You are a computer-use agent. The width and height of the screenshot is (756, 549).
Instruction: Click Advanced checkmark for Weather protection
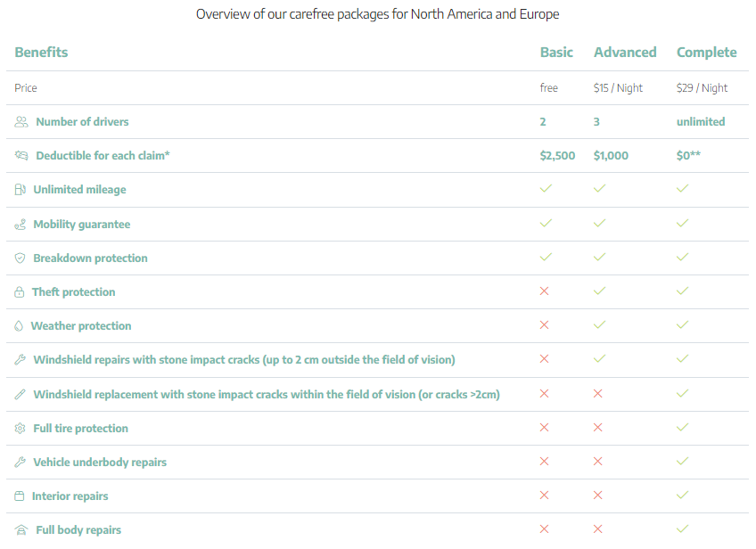pyautogui.click(x=599, y=325)
